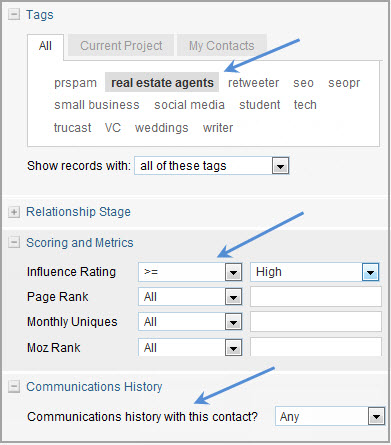The height and width of the screenshot is (445, 391).
Task: Click the Monthly Uniques value input field
Action: 316,322
